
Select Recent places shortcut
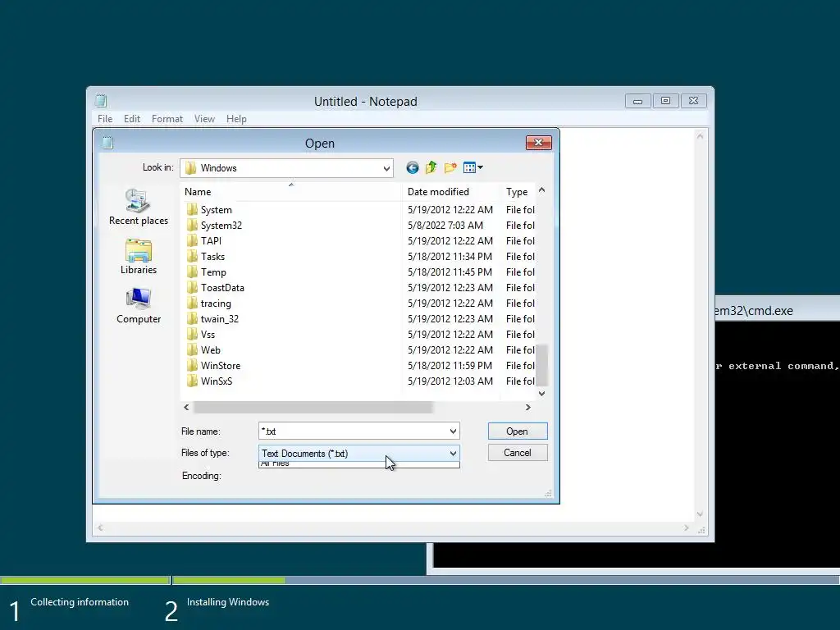coord(138,207)
